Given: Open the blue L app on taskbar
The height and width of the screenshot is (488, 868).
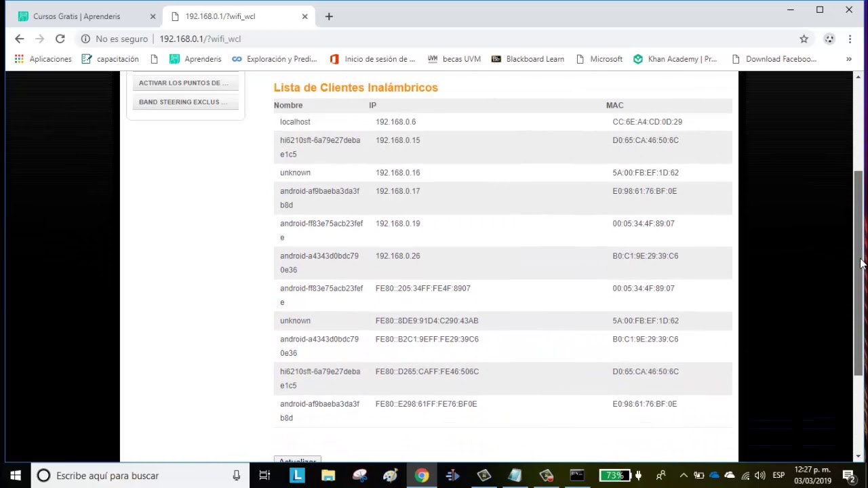Looking at the screenshot, I should 297,476.
